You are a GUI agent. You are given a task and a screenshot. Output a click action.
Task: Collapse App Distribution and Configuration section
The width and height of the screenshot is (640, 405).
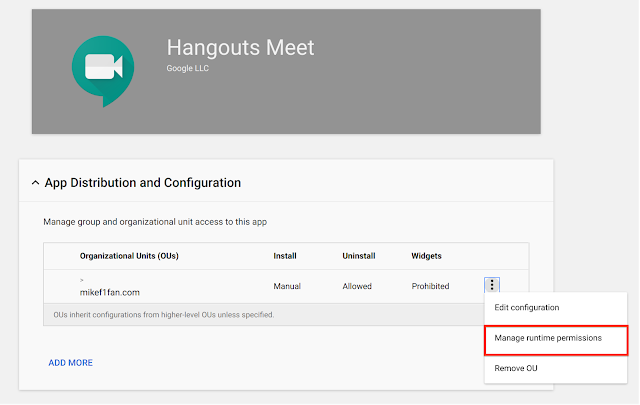coord(36,183)
